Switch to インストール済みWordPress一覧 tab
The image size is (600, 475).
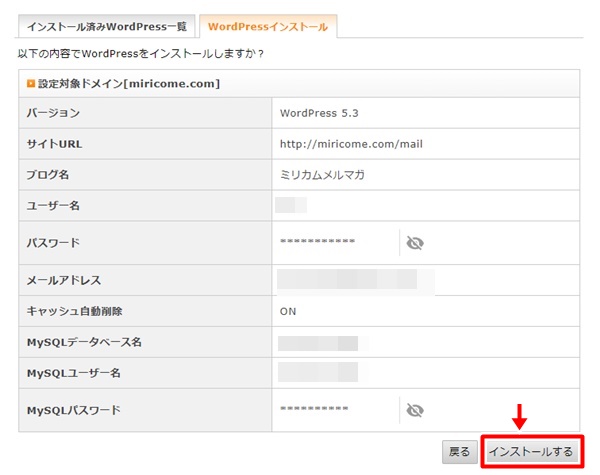(107, 26)
